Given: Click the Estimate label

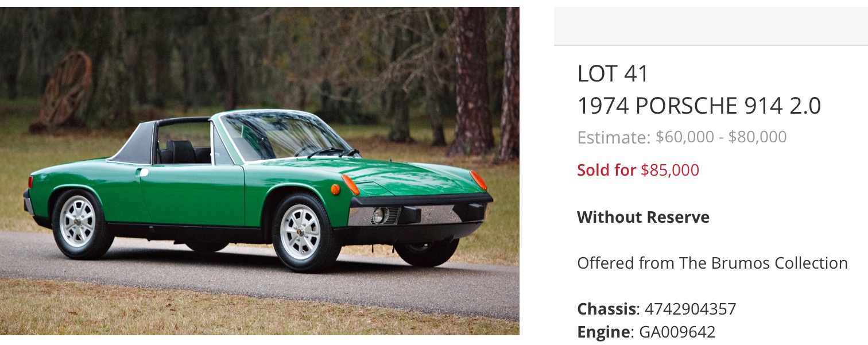Looking at the screenshot, I should pyautogui.click(x=614, y=137).
